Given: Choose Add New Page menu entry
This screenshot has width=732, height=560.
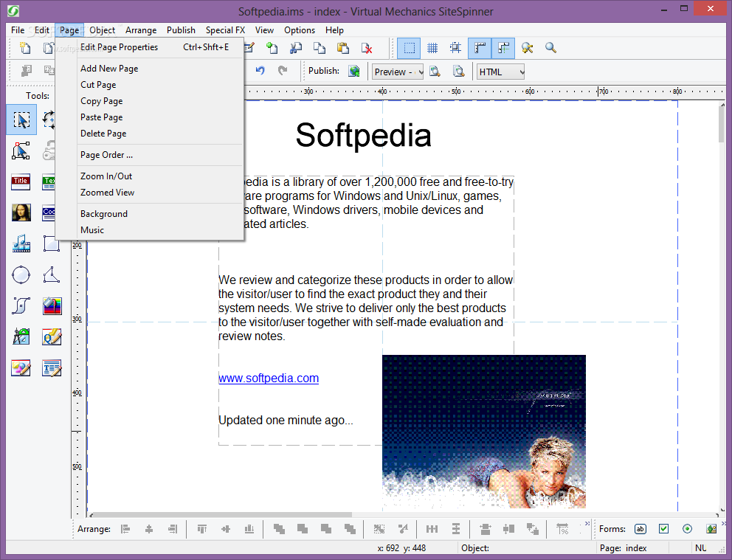Looking at the screenshot, I should 149,69.
